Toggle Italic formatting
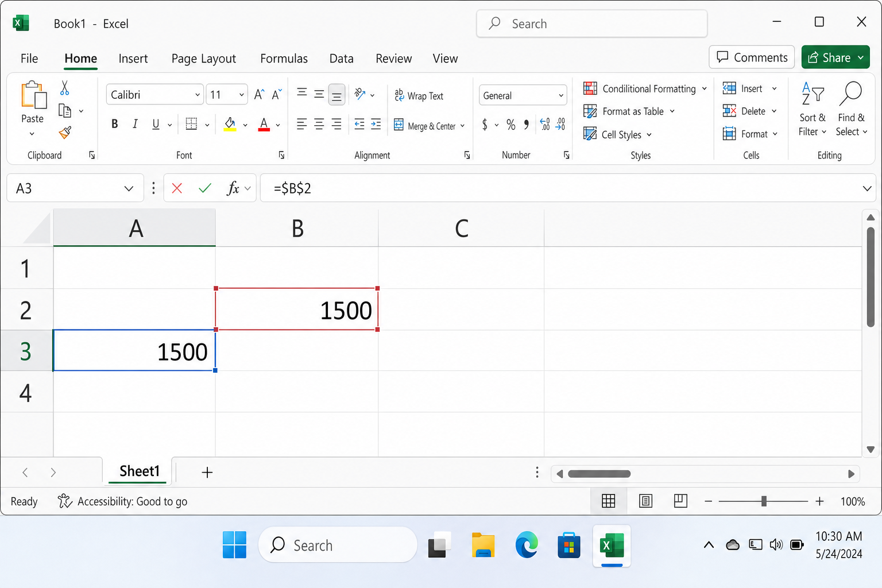Screen dimensions: 882x588 (x=135, y=124)
